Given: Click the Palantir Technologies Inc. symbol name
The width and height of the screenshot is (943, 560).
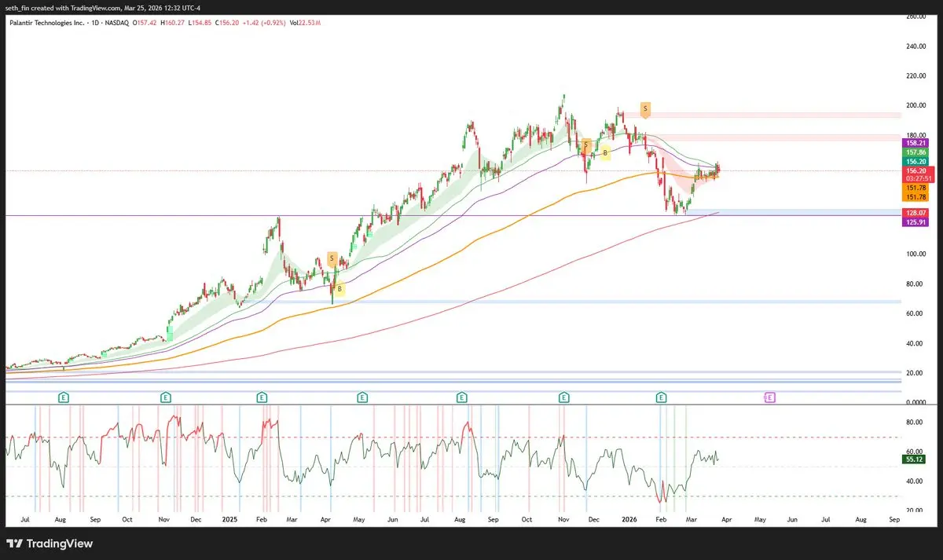Looking at the screenshot, I should point(46,23).
